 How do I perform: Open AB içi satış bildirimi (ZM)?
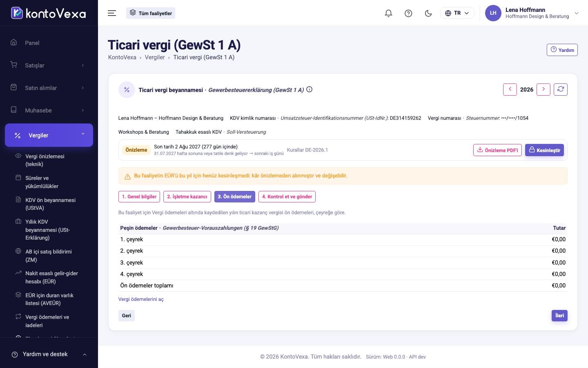tap(49, 256)
